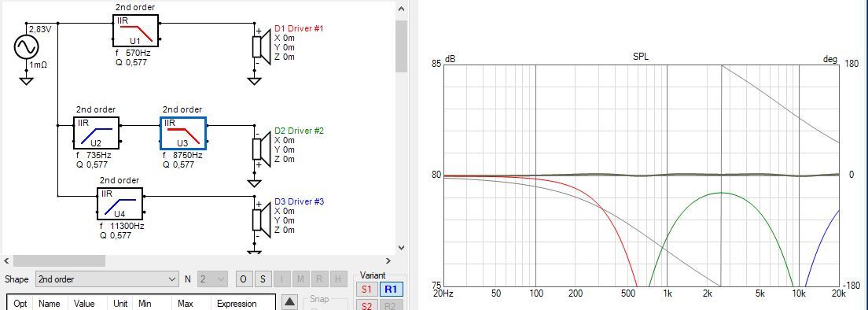Viewport: 868px width, 310px height.
Task: Select the U2 high-pass filter block
Action: (x=97, y=133)
